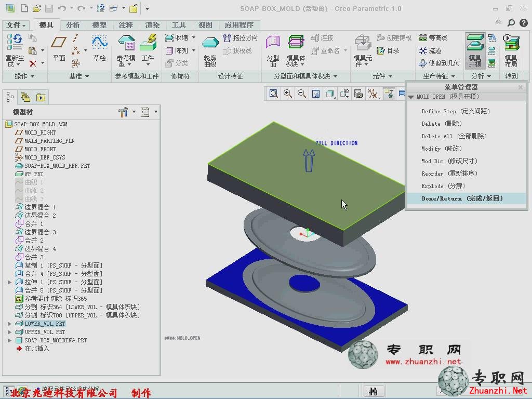Image resolution: width=532 pixels, height=399 pixels.
Task: Open the Folder Browser tab icon
Action: point(25,97)
